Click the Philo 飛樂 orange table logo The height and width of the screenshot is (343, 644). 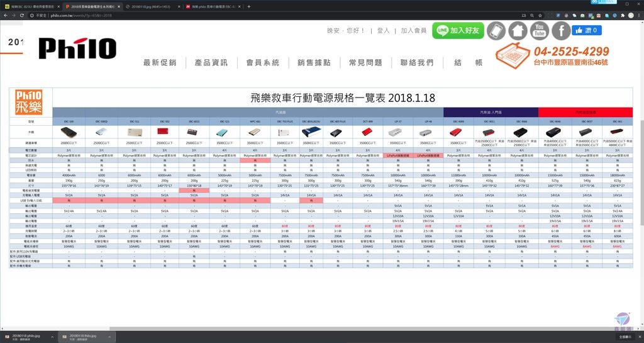29,102
